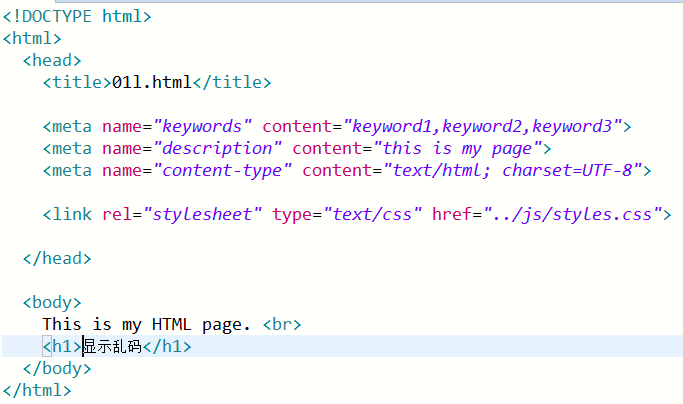Click the '<br>' tag
The height and width of the screenshot is (404, 683).
click(x=282, y=325)
